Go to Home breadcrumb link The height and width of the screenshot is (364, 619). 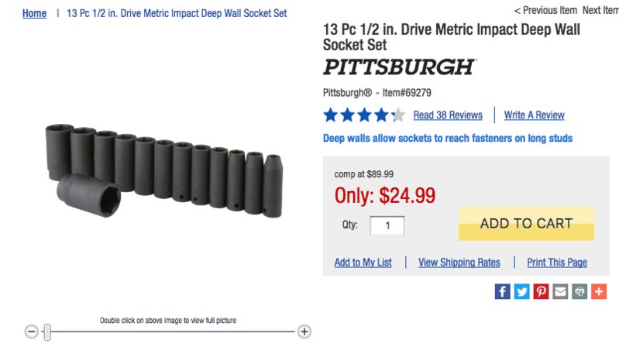pos(34,13)
